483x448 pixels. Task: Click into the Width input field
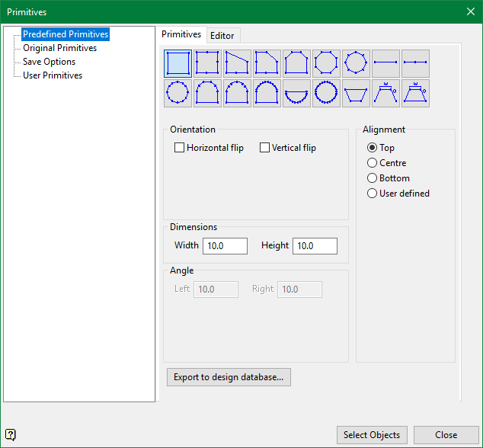(225, 246)
